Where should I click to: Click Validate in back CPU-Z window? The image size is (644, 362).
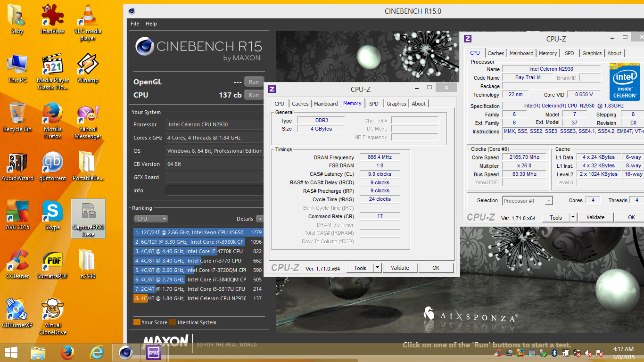click(x=595, y=217)
